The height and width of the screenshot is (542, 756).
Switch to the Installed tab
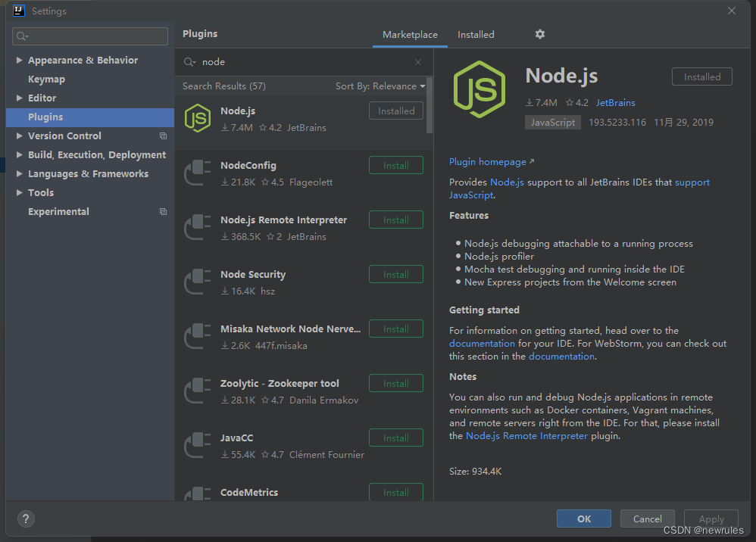(x=476, y=35)
